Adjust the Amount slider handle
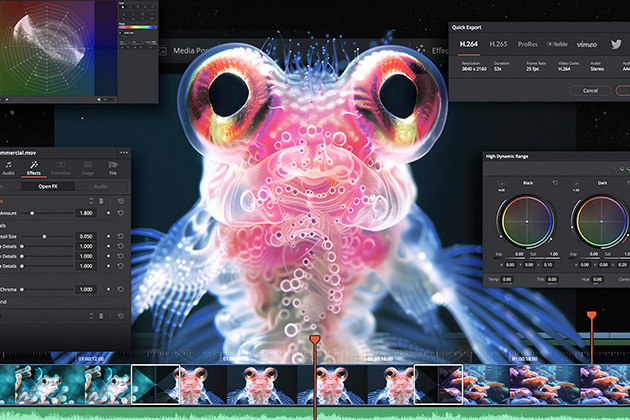 (32, 213)
